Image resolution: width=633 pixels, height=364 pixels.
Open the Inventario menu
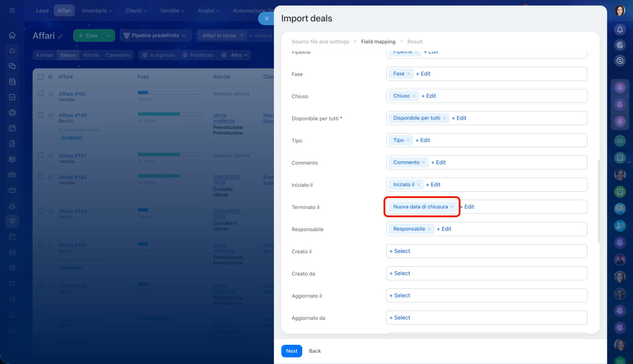(96, 10)
